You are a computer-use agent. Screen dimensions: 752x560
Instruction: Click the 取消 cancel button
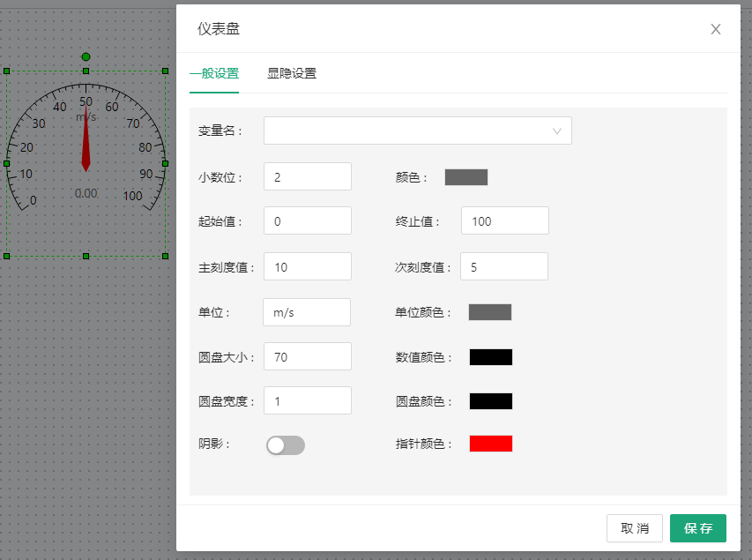635,528
